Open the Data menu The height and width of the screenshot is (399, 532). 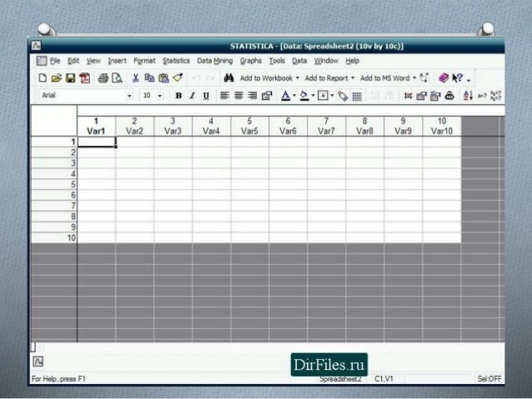pos(299,61)
